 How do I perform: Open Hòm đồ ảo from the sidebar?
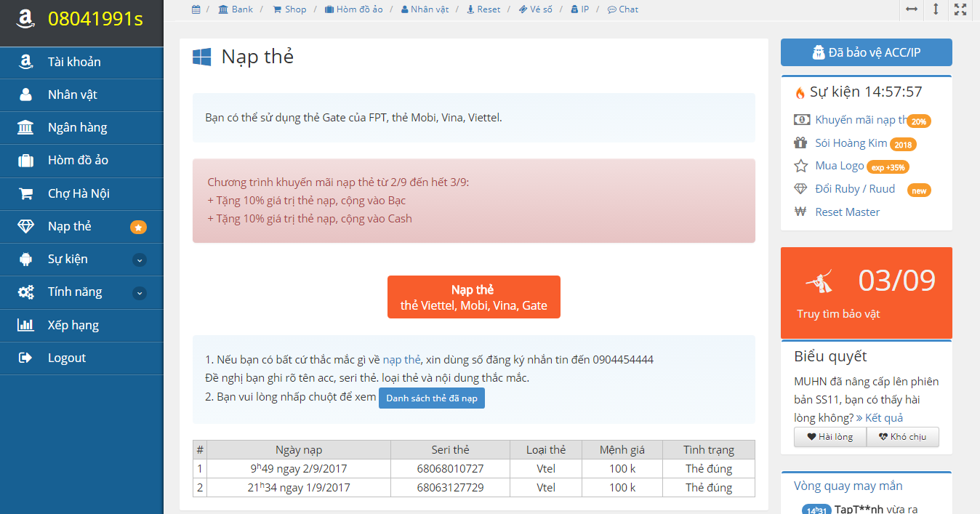78,161
